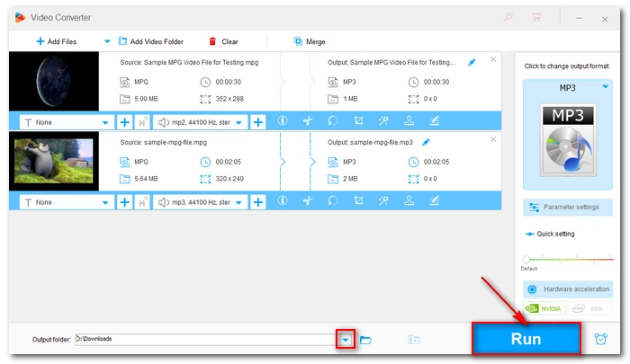Image resolution: width=630 pixels, height=364 pixels.
Task: Click the Run button
Action: pos(526,339)
